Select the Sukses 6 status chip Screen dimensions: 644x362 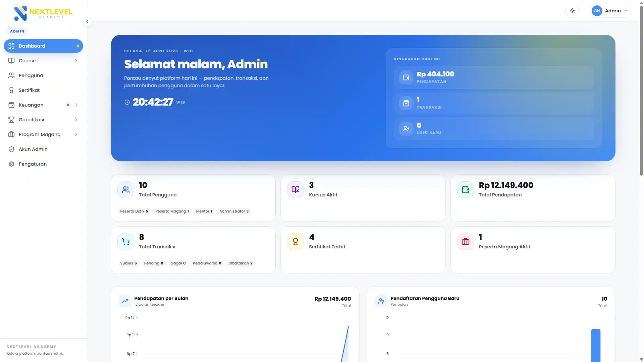point(128,263)
